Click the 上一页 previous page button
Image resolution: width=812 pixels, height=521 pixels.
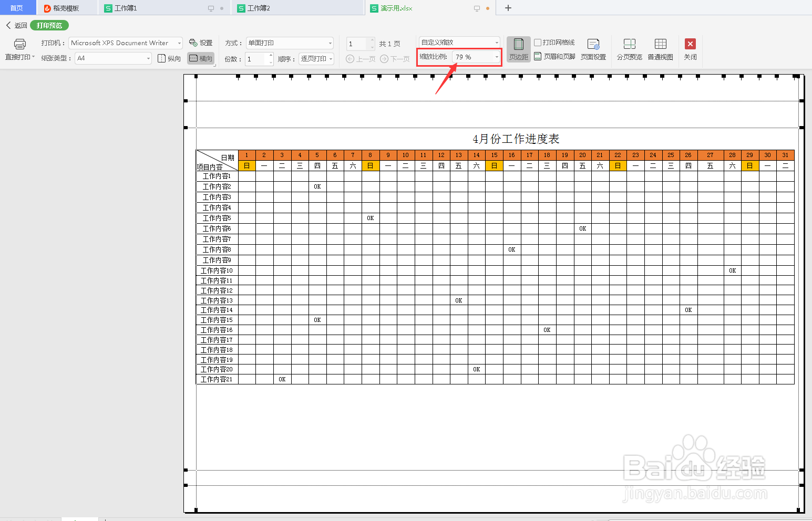[x=361, y=59]
